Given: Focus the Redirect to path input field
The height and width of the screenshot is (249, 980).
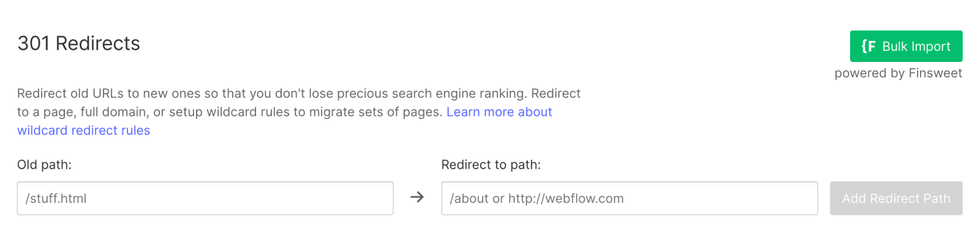Looking at the screenshot, I should [629, 198].
